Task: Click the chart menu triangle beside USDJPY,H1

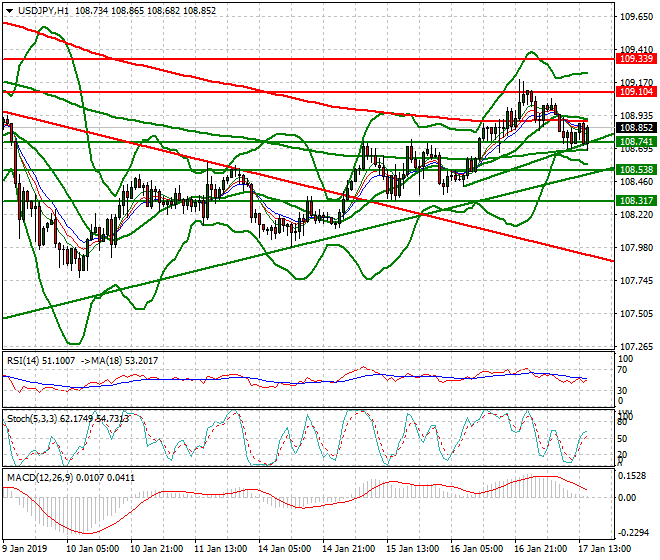Action: pos(10,11)
